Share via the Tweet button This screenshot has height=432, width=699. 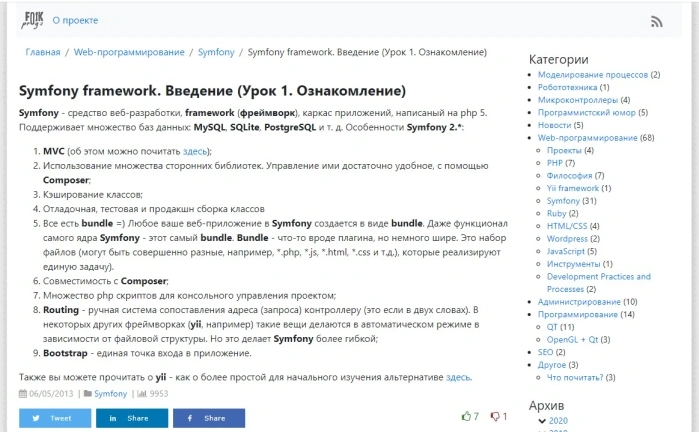tap(55, 418)
